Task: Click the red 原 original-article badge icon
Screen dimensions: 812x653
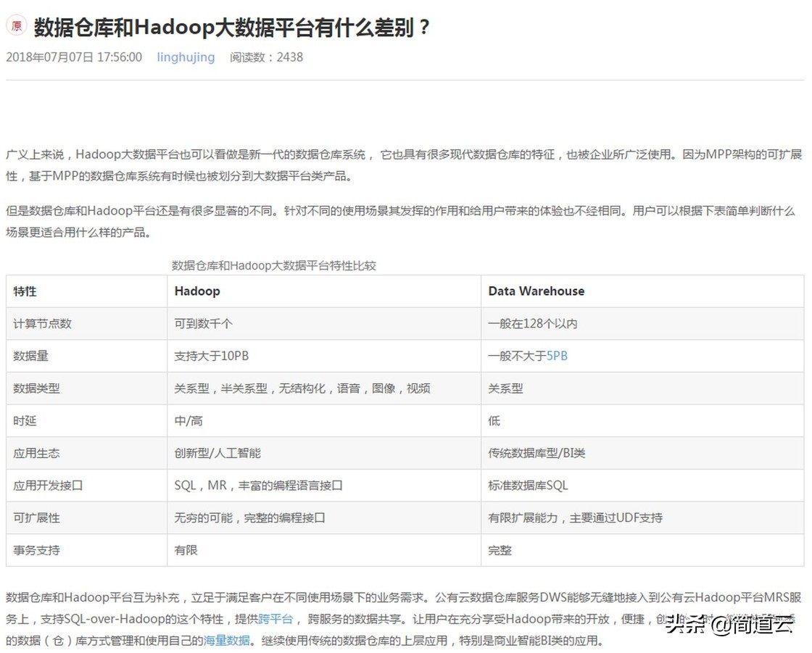Action: coord(16,26)
